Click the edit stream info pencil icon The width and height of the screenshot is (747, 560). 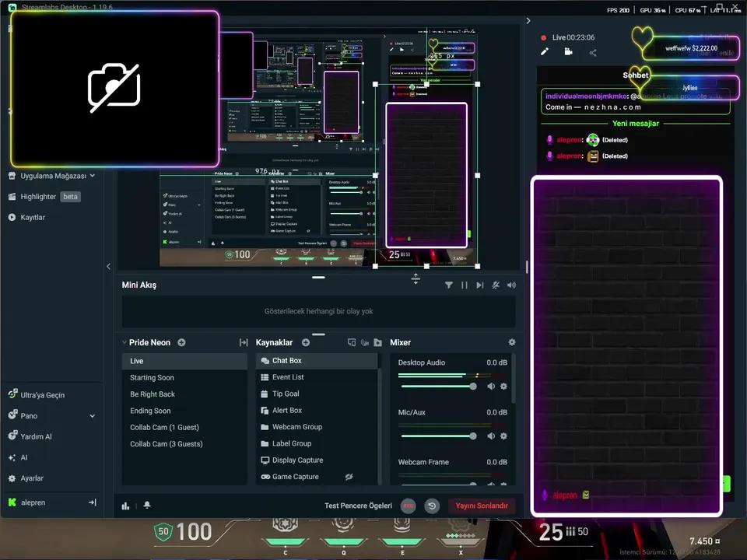coord(545,52)
